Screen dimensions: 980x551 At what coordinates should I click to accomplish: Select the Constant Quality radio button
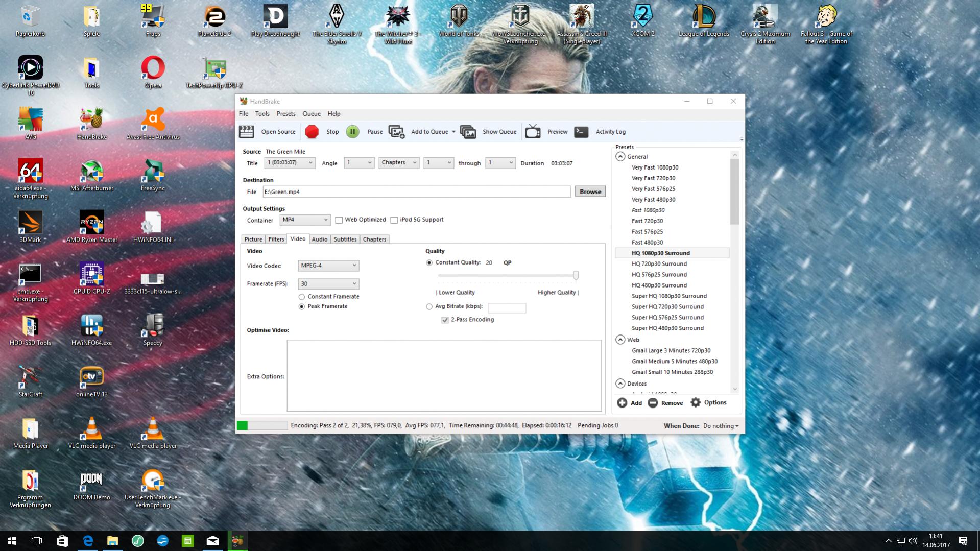point(429,263)
